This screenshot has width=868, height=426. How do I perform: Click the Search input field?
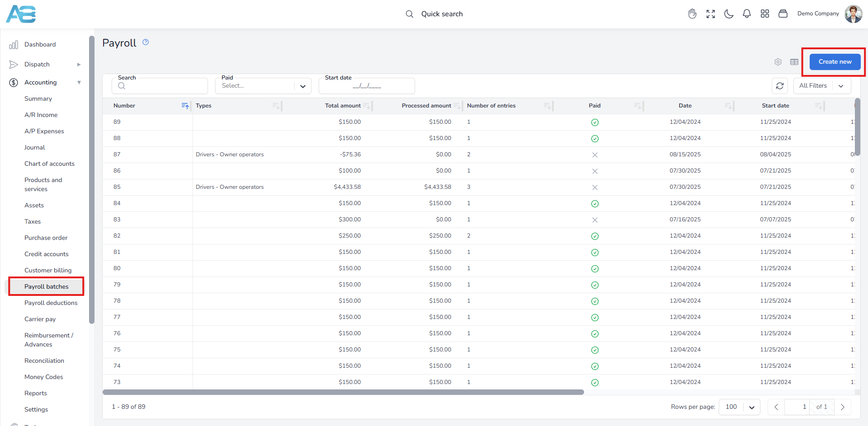(x=160, y=86)
